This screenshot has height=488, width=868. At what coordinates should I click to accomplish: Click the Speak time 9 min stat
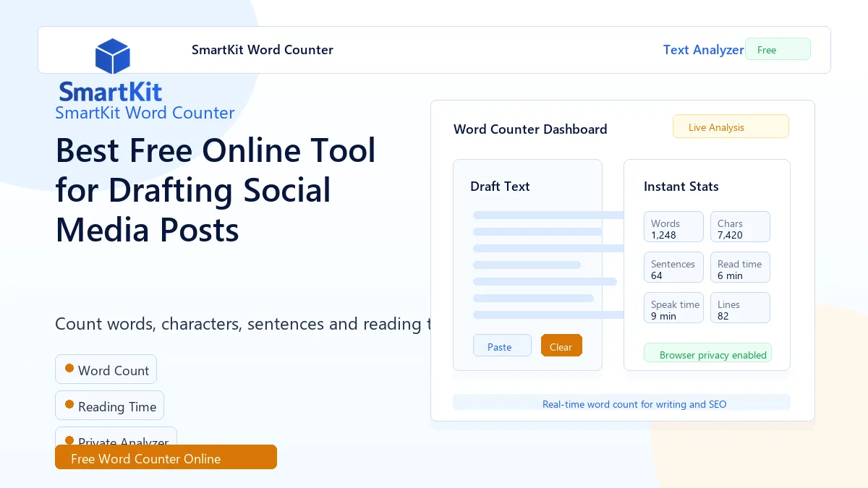click(673, 307)
